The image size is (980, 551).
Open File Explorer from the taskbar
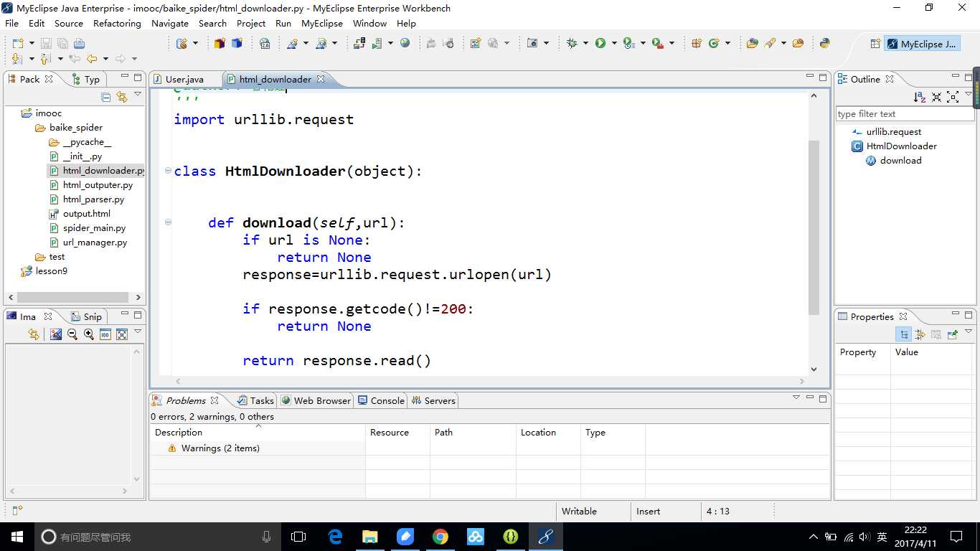370,537
